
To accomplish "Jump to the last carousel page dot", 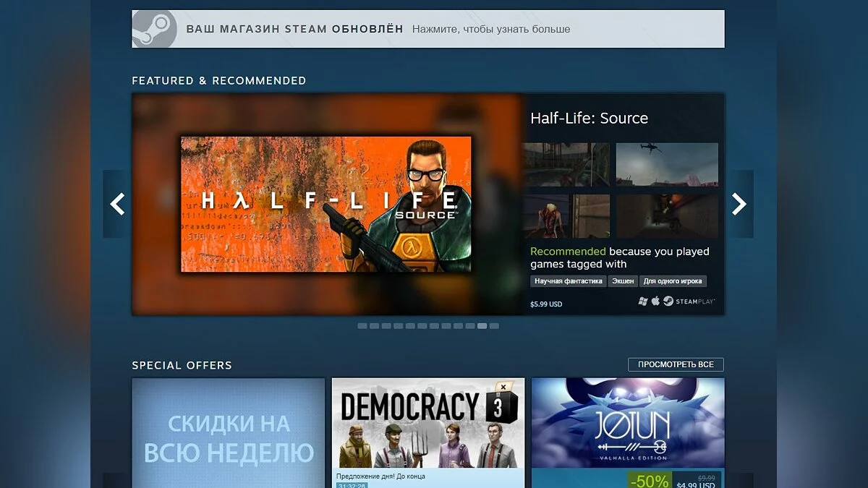I will [x=494, y=326].
